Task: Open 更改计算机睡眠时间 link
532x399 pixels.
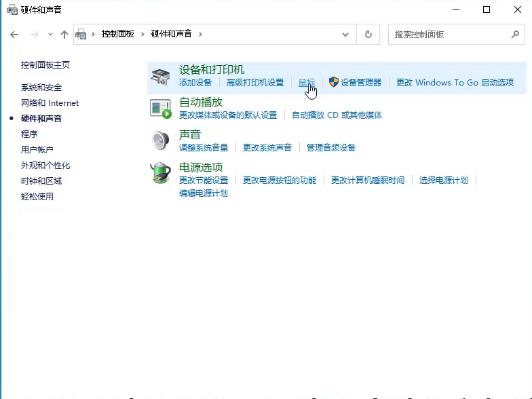Action: pos(368,180)
